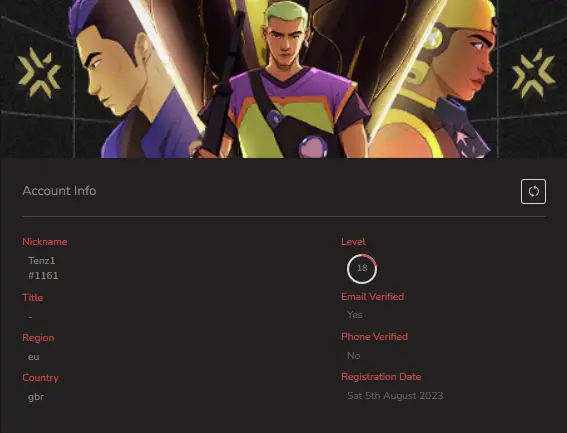
Task: Click the level 18 progress ring
Action: coord(362,268)
